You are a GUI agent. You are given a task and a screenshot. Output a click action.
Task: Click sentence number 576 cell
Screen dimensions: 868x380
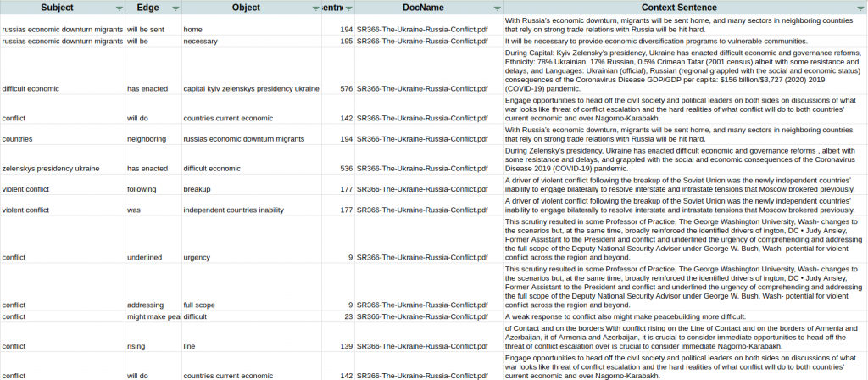[x=345, y=88]
